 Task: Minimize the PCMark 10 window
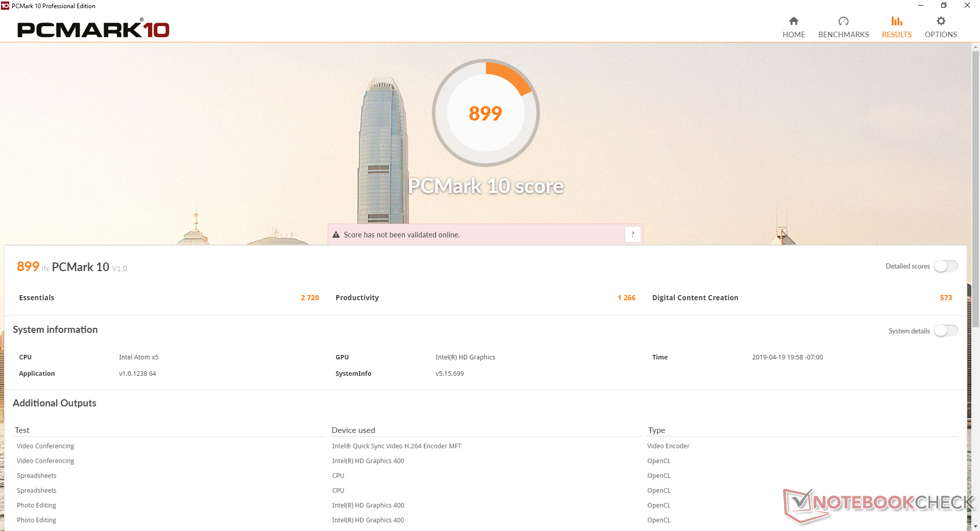point(920,6)
